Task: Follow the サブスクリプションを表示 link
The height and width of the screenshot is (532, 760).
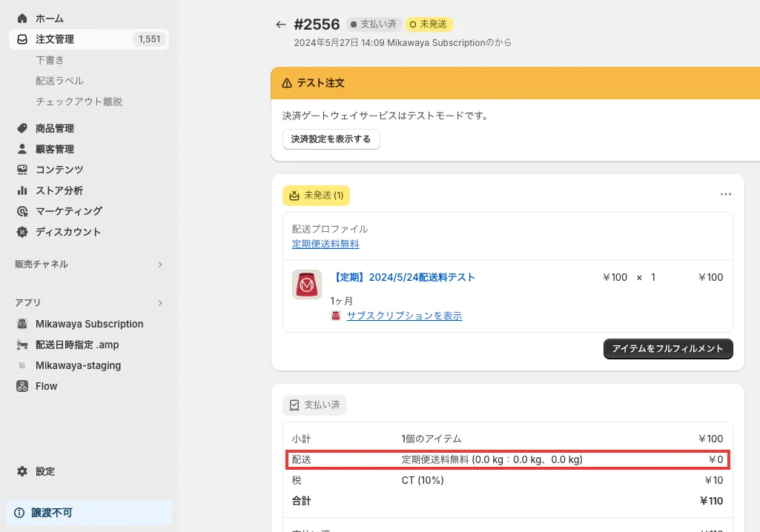Action: (x=404, y=316)
